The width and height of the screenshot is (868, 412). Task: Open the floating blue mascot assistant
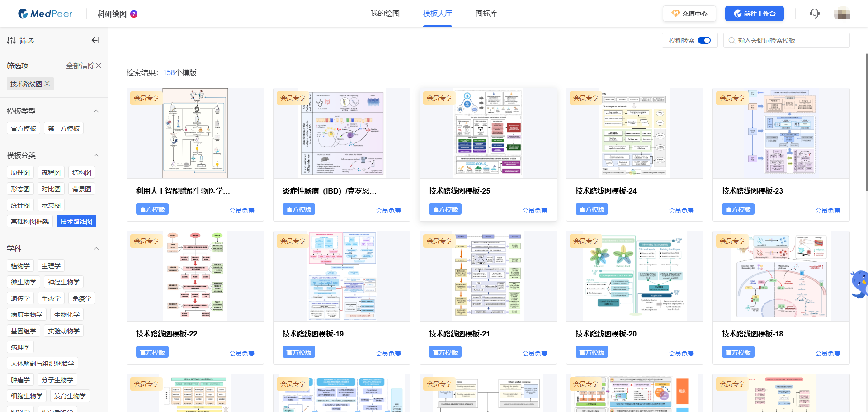tap(859, 284)
